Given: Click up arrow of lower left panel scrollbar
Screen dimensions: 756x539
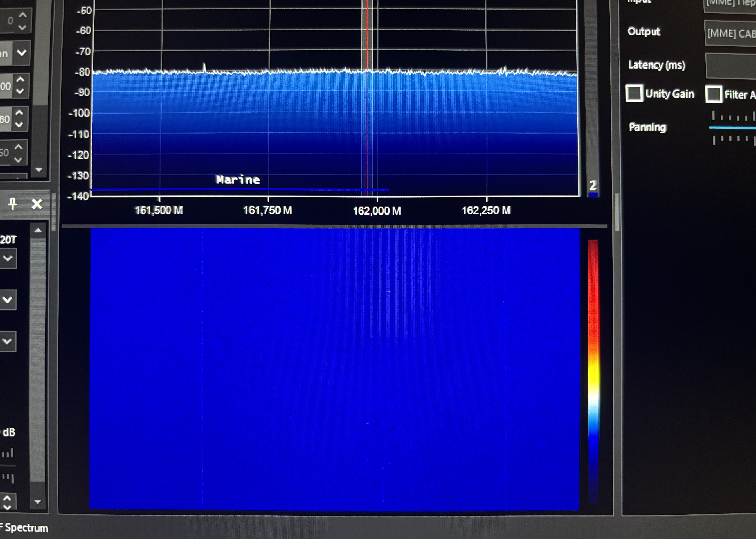Looking at the screenshot, I should tap(38, 231).
